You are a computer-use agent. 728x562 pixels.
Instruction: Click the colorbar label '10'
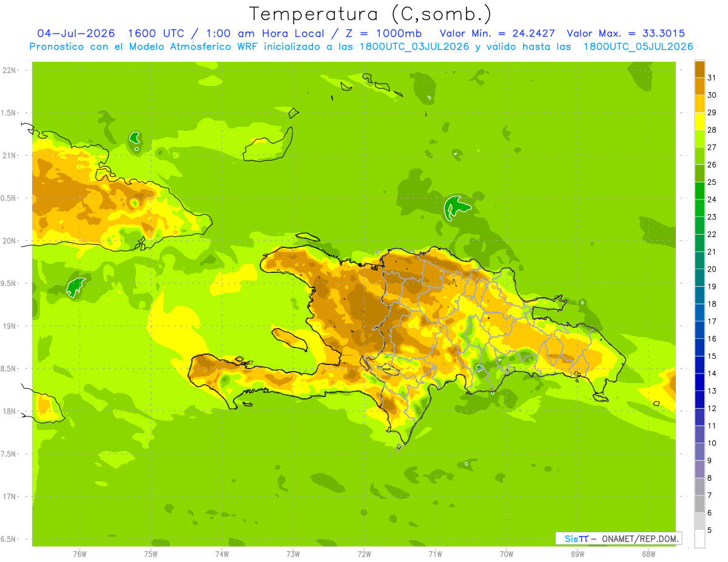click(712, 443)
